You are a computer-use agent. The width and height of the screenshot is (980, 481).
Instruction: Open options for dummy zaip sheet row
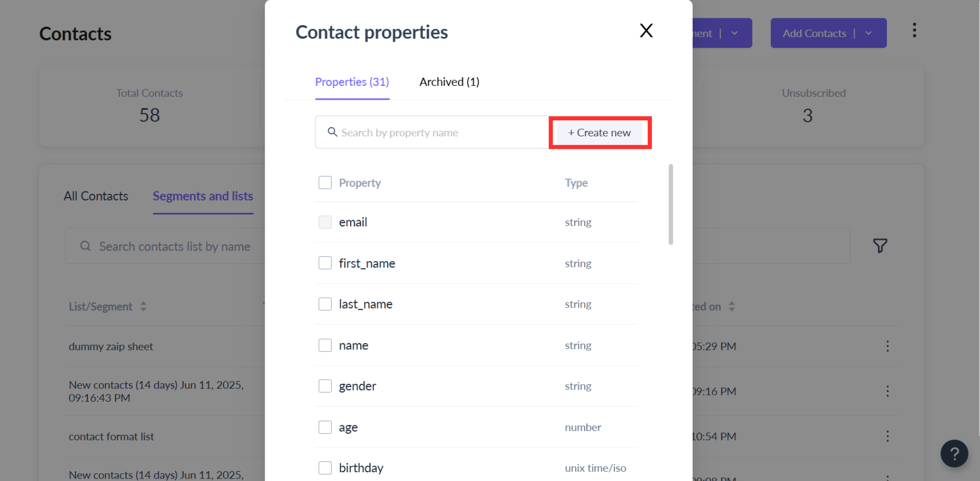pos(887,346)
